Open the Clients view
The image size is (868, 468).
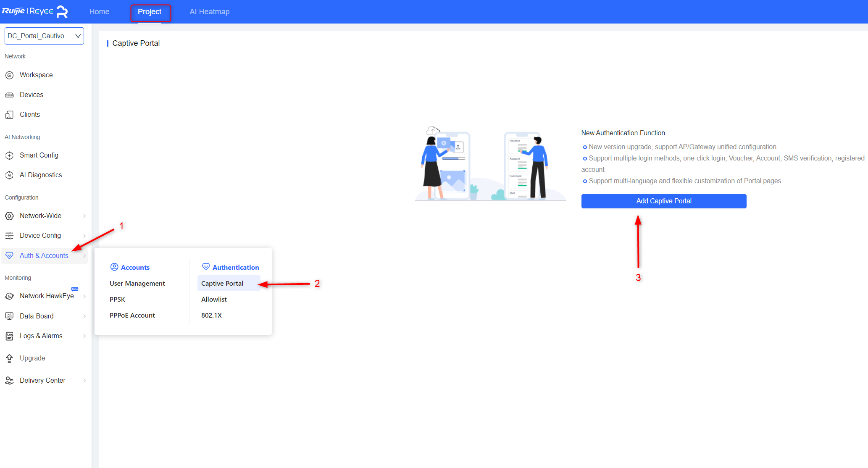click(x=29, y=114)
